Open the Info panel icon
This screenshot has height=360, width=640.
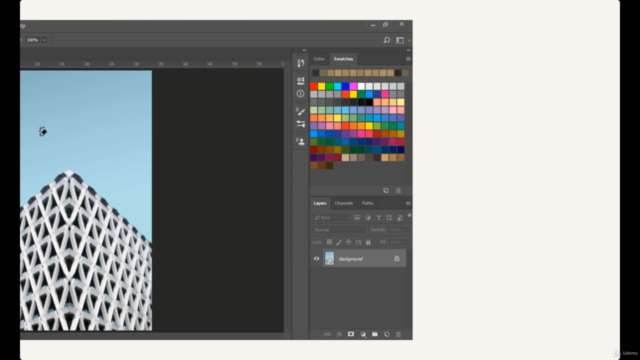pyautogui.click(x=301, y=94)
